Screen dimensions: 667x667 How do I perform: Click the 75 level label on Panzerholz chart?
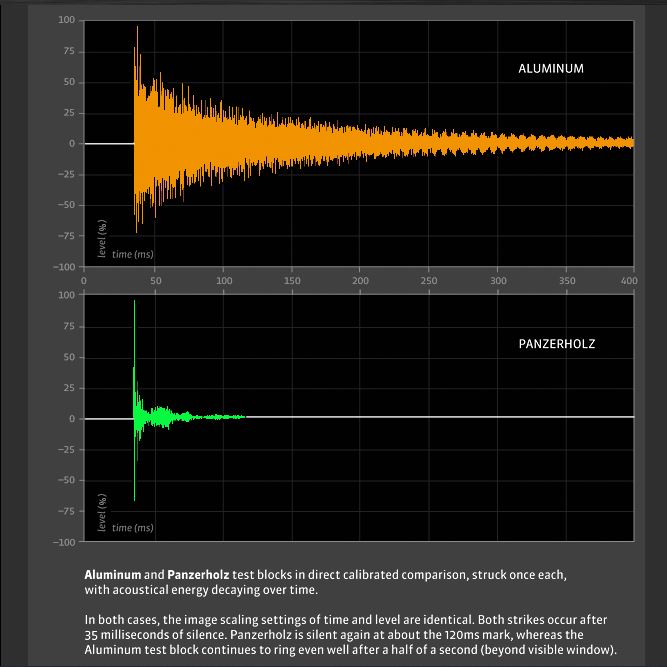pyautogui.click(x=69, y=326)
